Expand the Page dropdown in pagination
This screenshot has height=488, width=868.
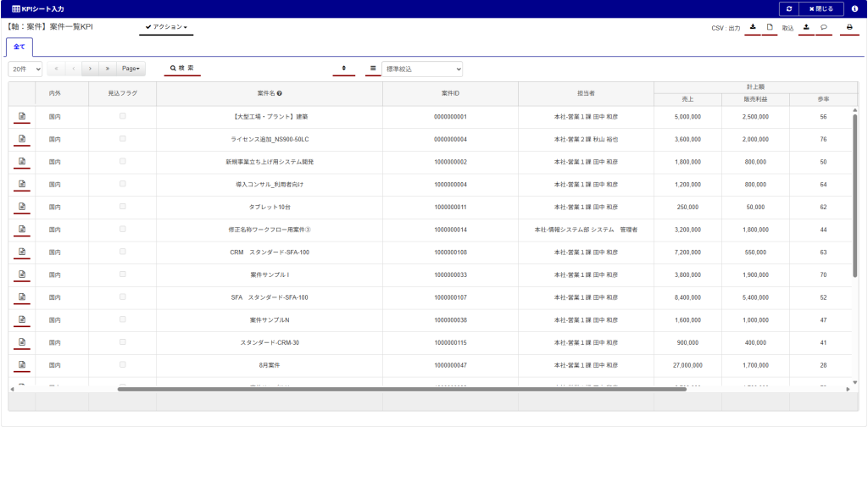pos(131,69)
